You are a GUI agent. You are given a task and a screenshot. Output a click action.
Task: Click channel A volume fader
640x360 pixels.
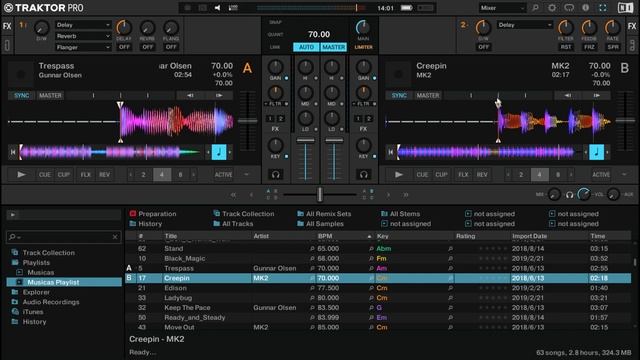306,140
